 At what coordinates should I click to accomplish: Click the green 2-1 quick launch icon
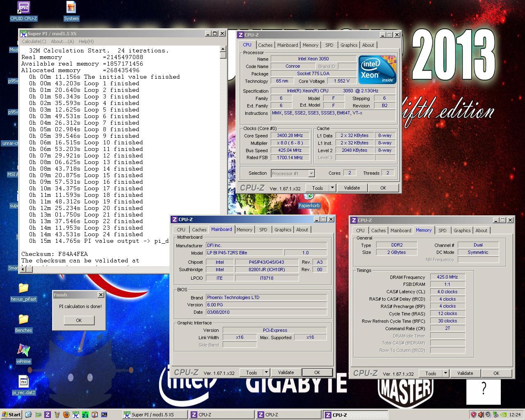coord(85,415)
